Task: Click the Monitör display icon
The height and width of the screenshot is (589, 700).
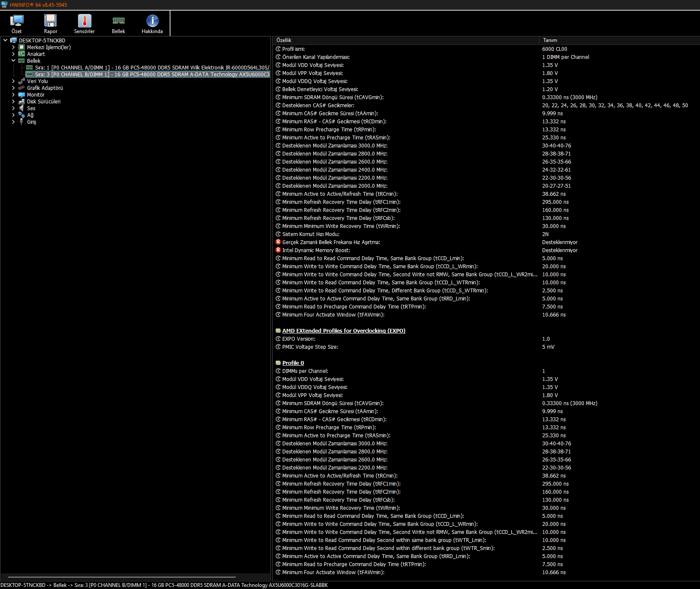Action: [x=22, y=94]
